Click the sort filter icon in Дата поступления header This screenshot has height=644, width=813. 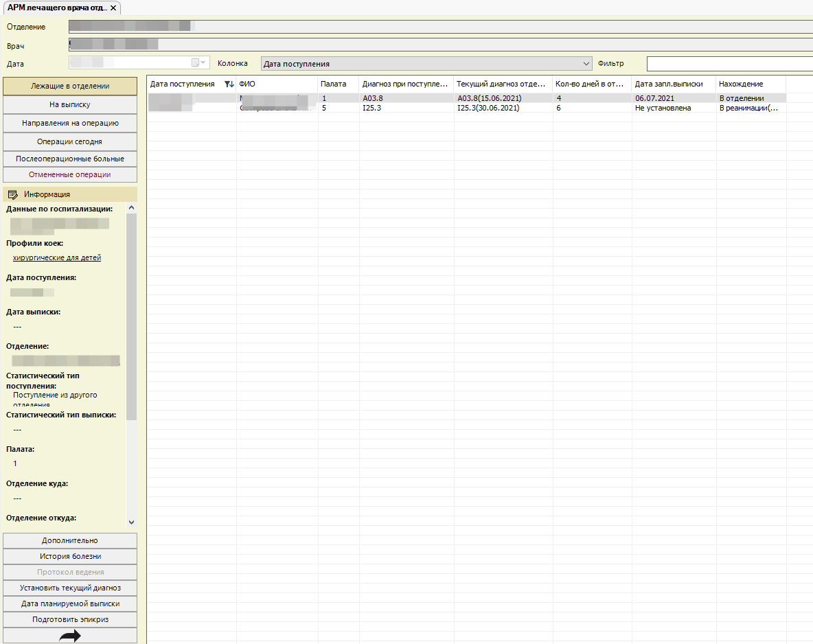(x=229, y=84)
